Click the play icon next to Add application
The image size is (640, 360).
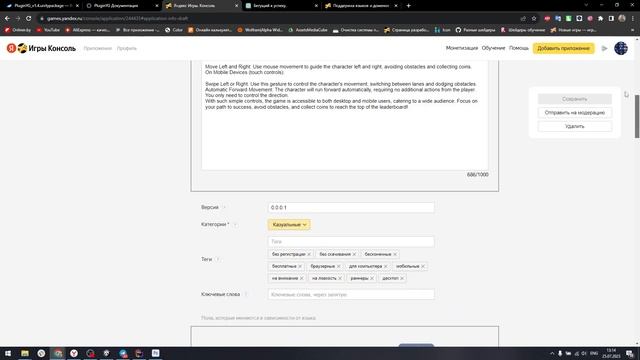604,49
